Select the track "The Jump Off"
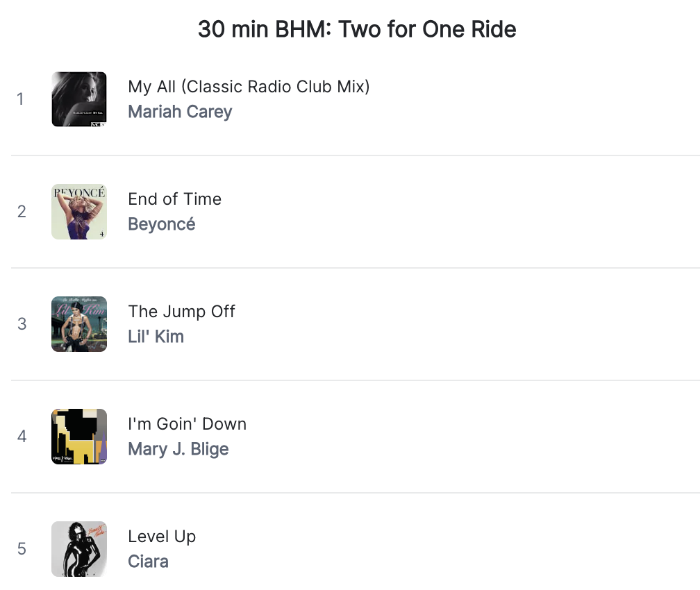 [181, 311]
